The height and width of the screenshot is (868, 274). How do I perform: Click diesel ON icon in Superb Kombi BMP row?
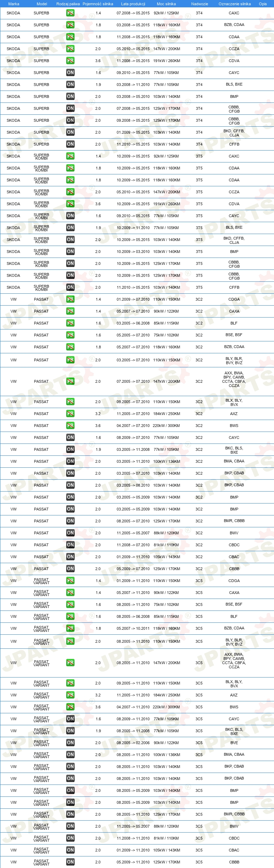[x=70, y=252]
